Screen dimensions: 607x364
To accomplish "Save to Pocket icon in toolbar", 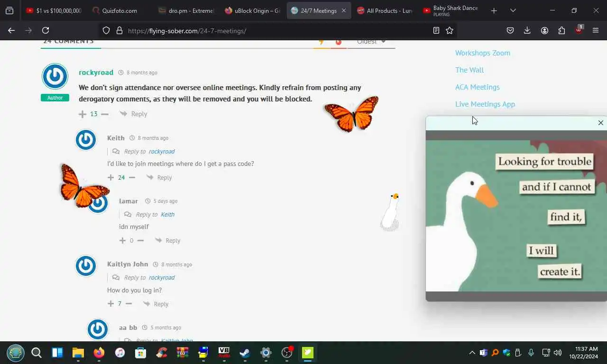I will coord(510,30).
